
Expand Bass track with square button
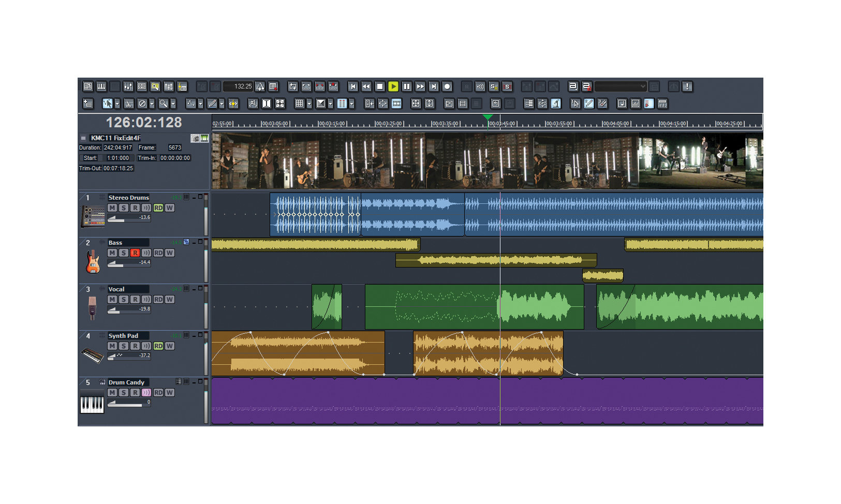(200, 242)
